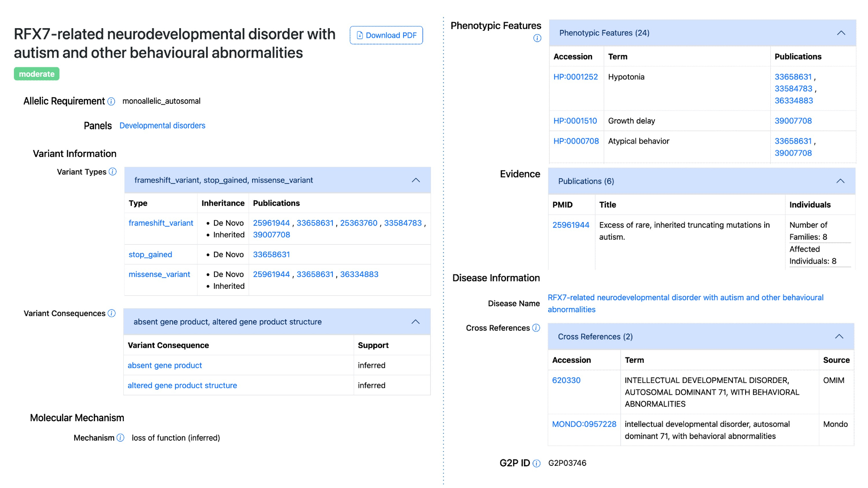The image size is (868, 488).
Task: Collapse the variant consequences accordion
Action: point(415,322)
